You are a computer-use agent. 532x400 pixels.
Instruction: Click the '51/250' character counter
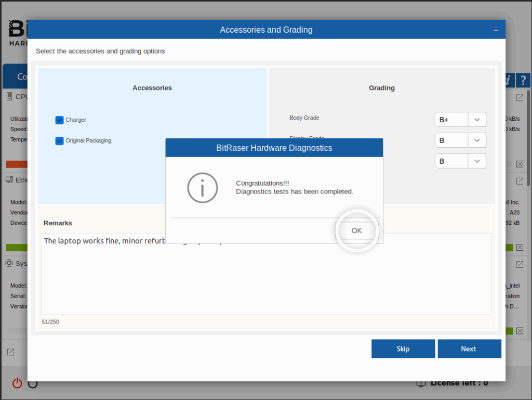point(50,322)
